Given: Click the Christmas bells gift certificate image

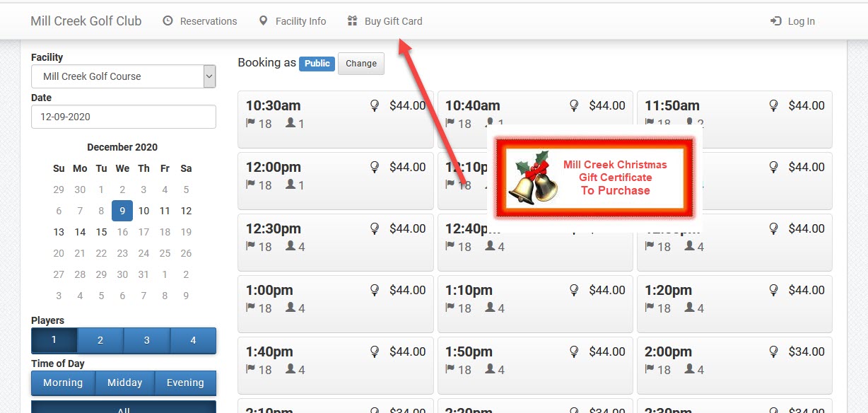Looking at the screenshot, I should (x=594, y=179).
